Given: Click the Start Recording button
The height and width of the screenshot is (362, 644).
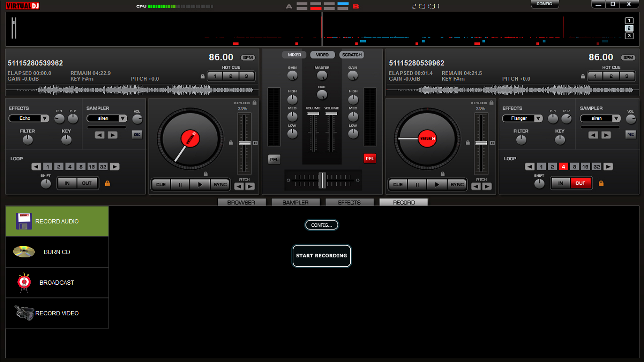Looking at the screenshot, I should coord(322,256).
